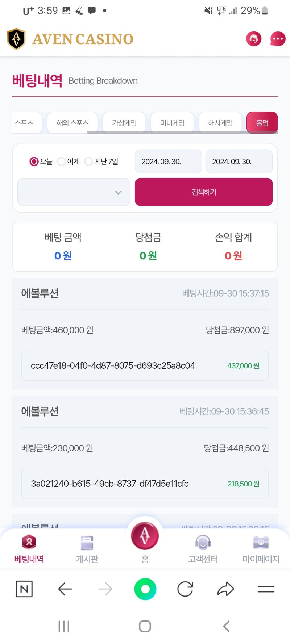Screen dimensions: 290x644
Task: Open 게시판 board in bottom navigation
Action: click(x=87, y=549)
